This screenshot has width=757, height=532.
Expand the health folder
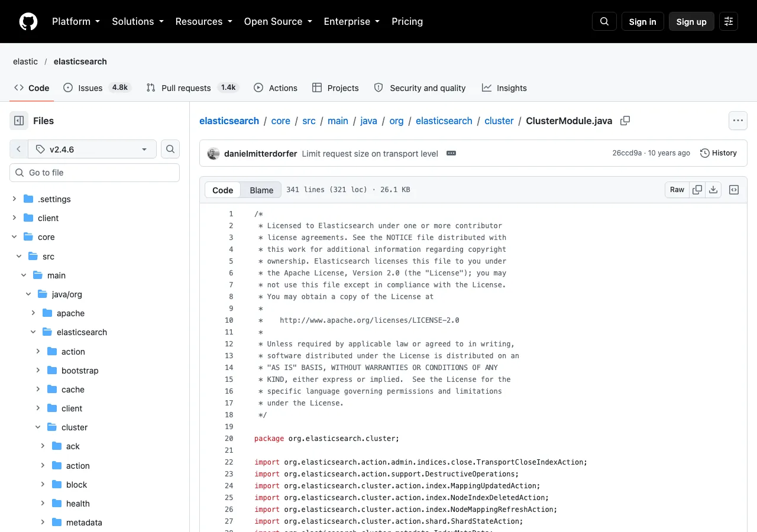coord(43,504)
